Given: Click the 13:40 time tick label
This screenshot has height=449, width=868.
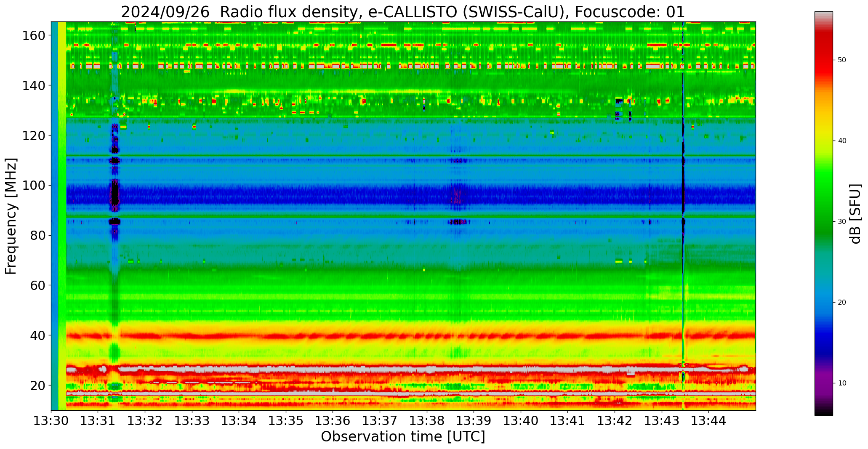Looking at the screenshot, I should tap(521, 420).
